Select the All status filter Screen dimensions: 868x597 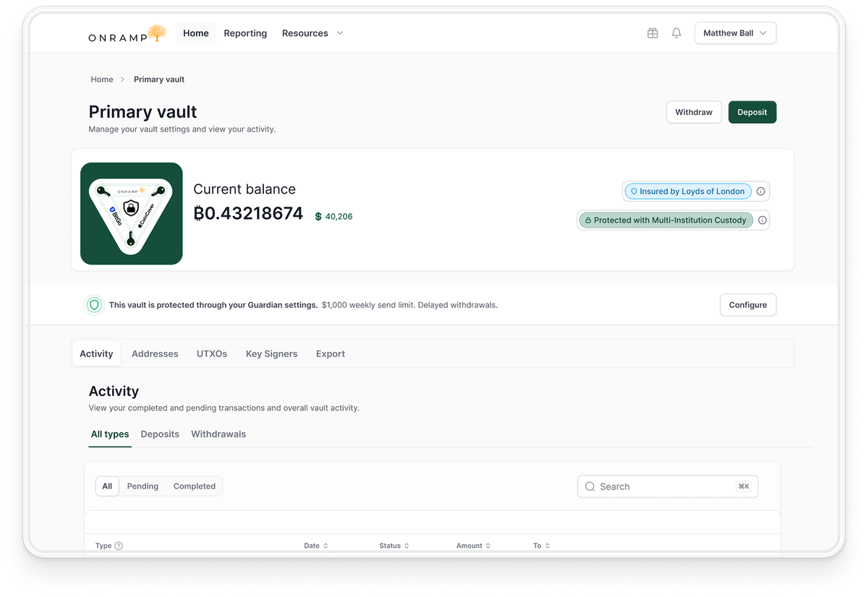(x=107, y=486)
